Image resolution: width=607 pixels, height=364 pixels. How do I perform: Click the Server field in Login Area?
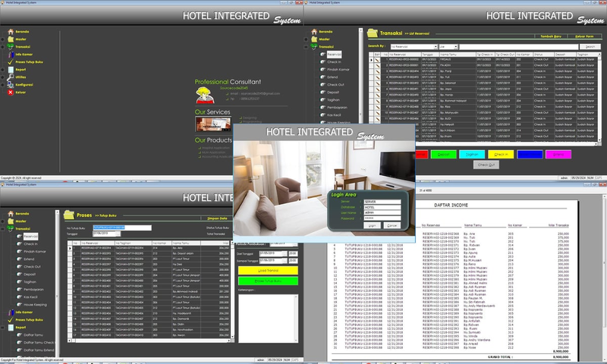click(382, 202)
